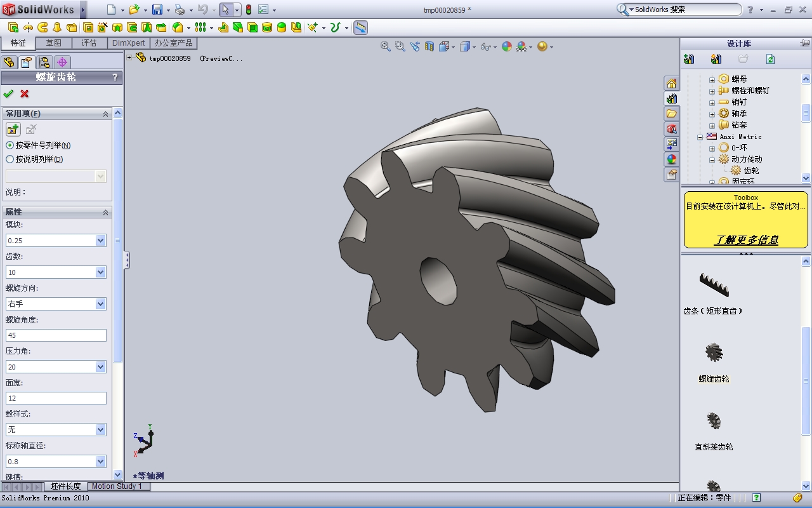Click the Lofted Boss feature icon
This screenshot has height=508, width=812.
pyautogui.click(x=57, y=27)
